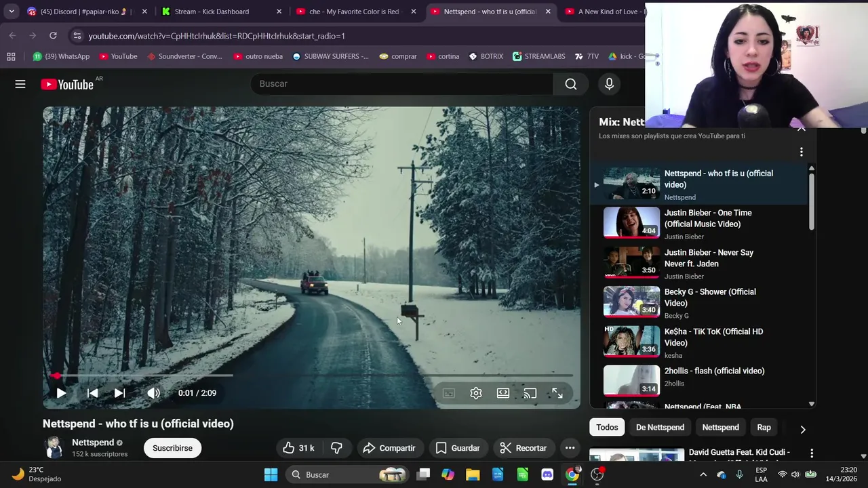Open the mix playlist three-dot menu
Screen dimensions: 868x488
[802, 152]
